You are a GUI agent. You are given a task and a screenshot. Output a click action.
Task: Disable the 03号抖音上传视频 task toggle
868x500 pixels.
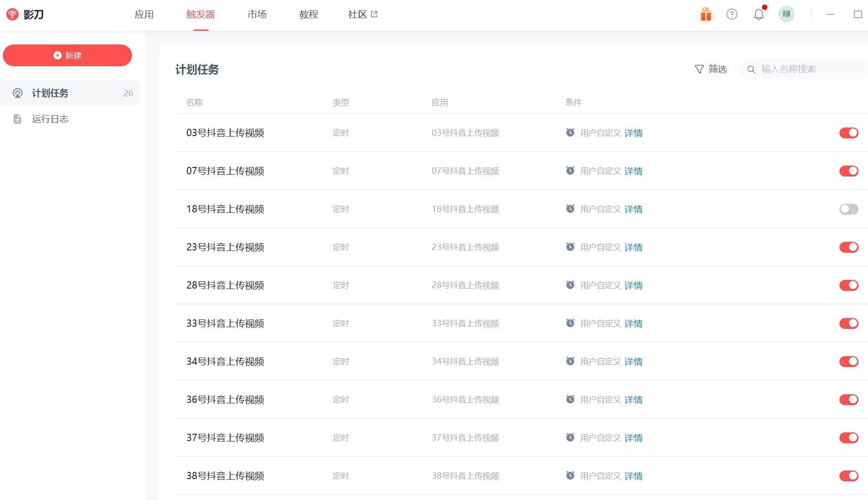coord(848,133)
